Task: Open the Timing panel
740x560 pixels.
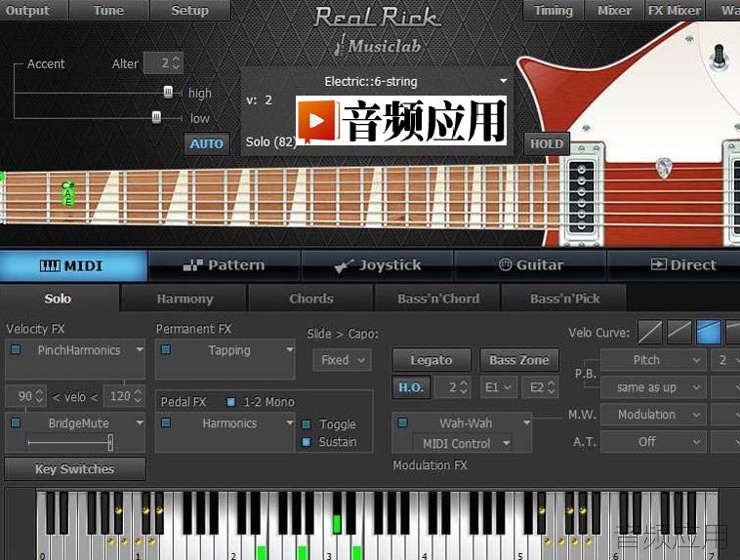Action: click(x=554, y=10)
